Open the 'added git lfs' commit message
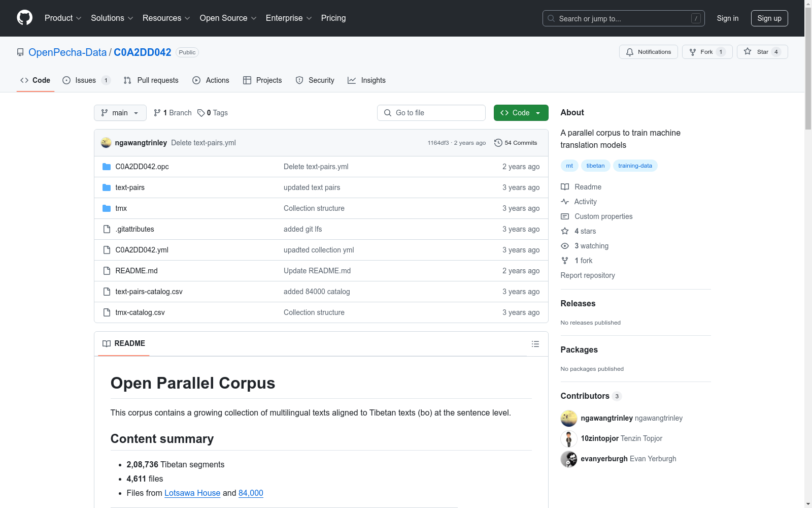The width and height of the screenshot is (812, 508). tap(303, 229)
